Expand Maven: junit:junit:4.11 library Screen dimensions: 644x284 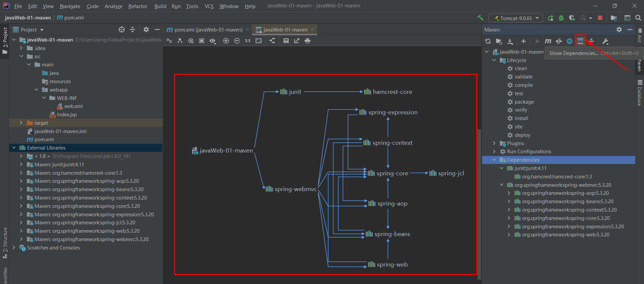21,164
